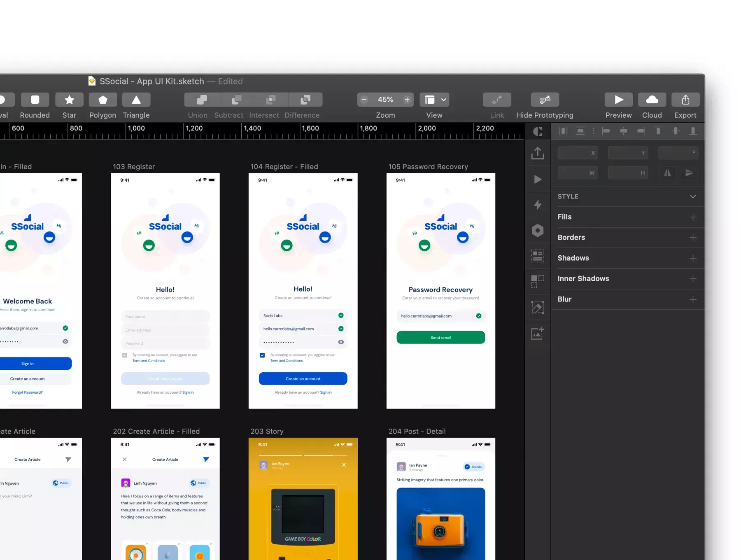The width and height of the screenshot is (741, 560).
Task: Align layers to bottom edge
Action: click(693, 131)
